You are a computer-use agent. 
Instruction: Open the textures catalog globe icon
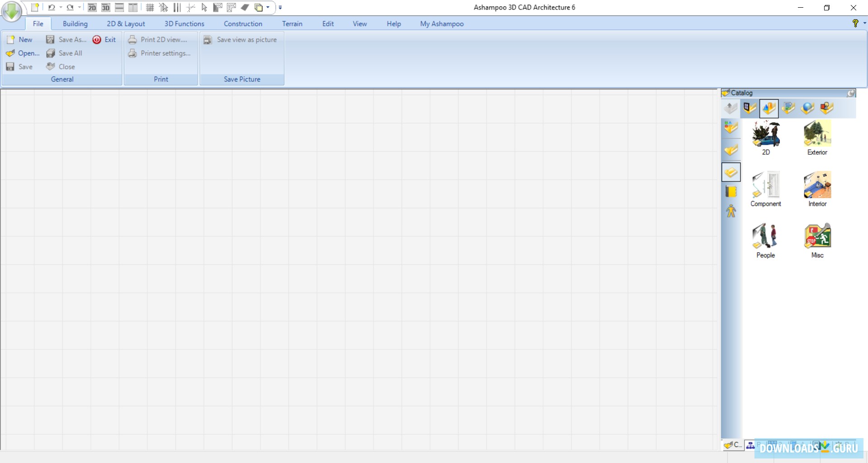click(x=807, y=108)
